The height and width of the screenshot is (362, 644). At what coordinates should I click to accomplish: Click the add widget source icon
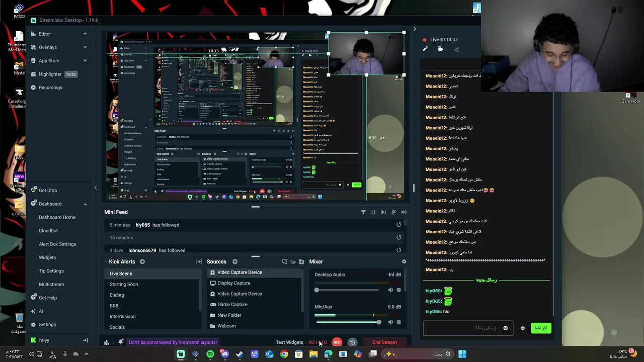pyautogui.click(x=285, y=261)
